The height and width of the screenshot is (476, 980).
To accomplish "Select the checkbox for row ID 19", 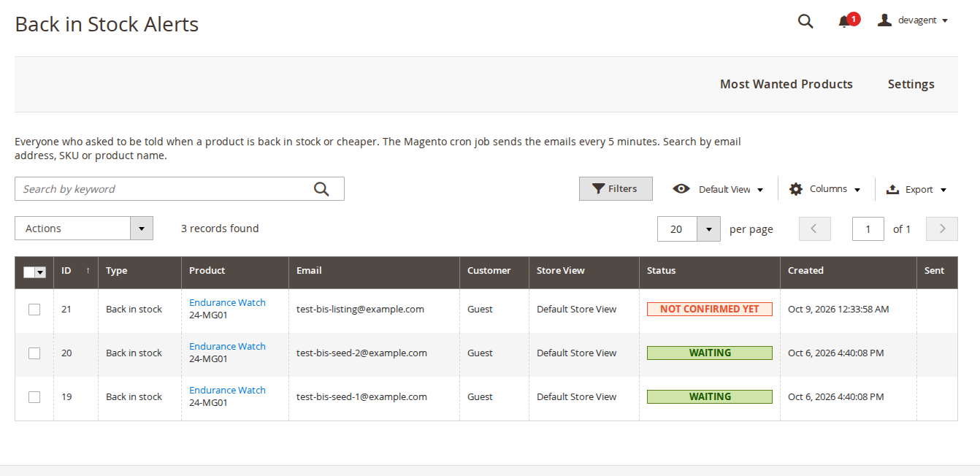I will pos(34,397).
